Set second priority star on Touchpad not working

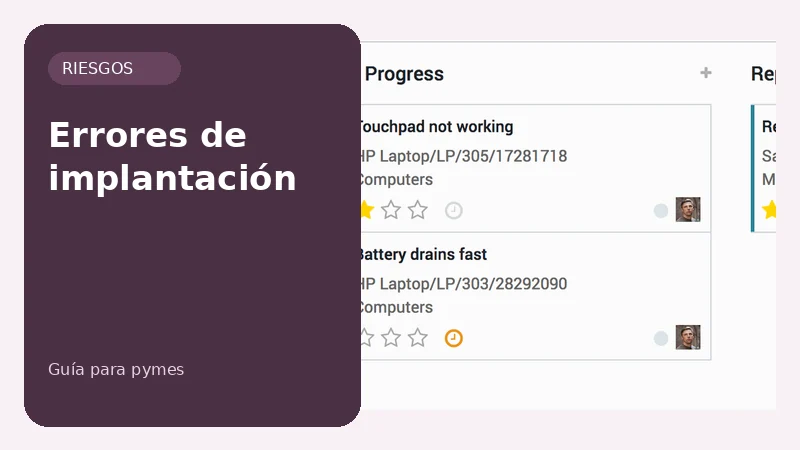(x=391, y=210)
